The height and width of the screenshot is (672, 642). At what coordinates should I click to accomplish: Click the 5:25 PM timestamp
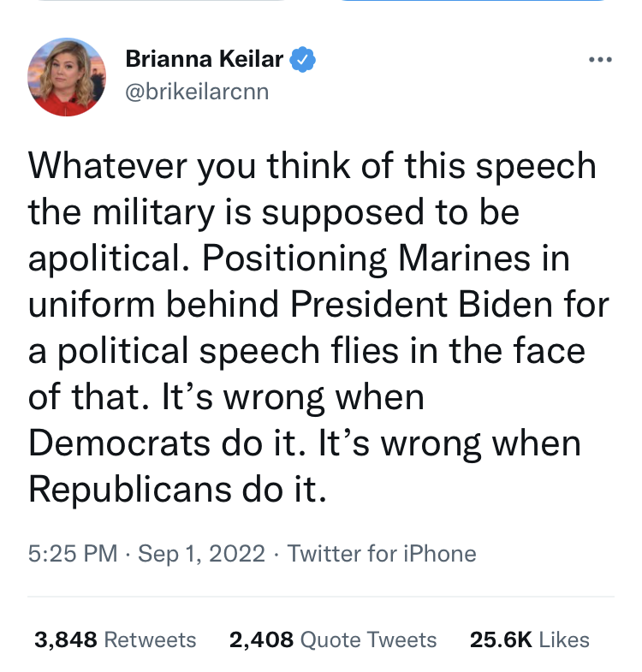pyautogui.click(x=73, y=553)
